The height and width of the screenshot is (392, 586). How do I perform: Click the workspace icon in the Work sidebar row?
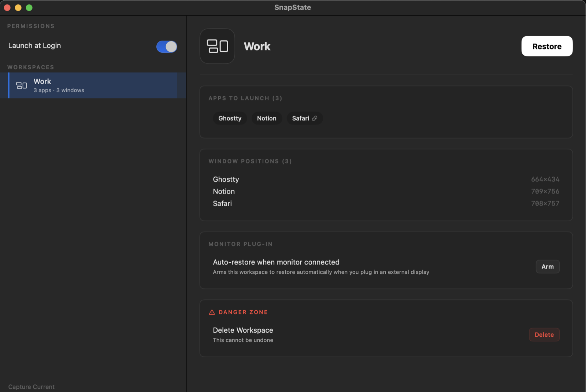click(22, 85)
